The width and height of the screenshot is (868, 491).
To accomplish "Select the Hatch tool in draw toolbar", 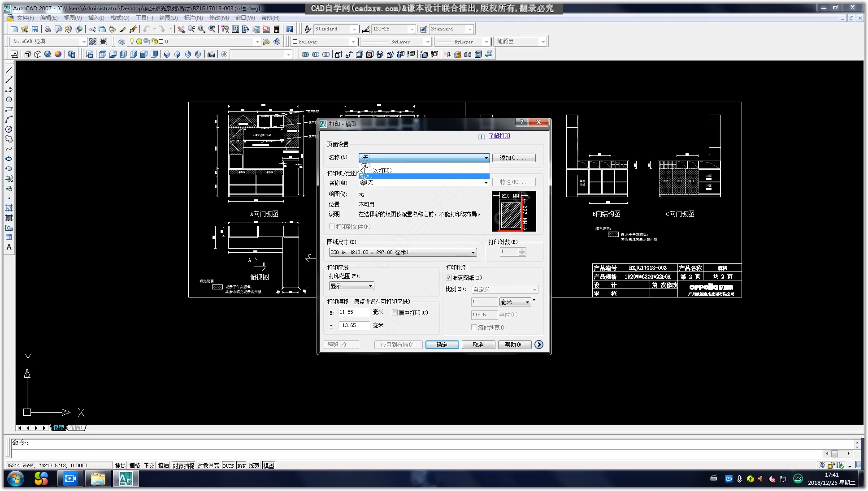I will click(9, 208).
